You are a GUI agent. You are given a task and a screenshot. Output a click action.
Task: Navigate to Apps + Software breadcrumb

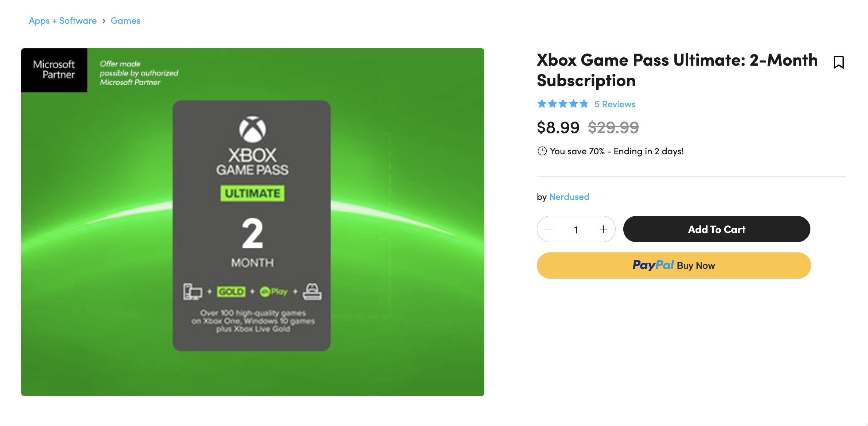pyautogui.click(x=63, y=20)
